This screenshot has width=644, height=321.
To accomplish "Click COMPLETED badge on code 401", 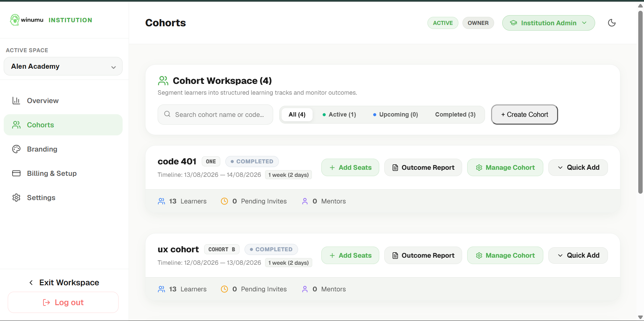I will (x=252, y=161).
